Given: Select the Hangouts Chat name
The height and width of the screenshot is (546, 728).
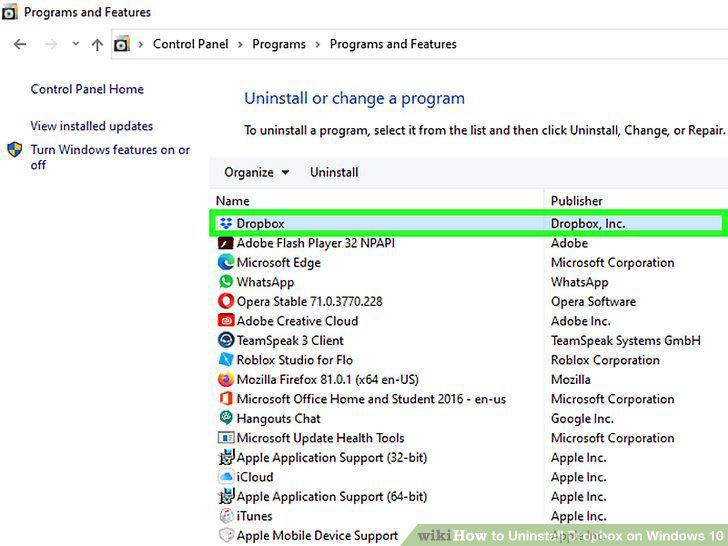Looking at the screenshot, I should (x=278, y=418).
